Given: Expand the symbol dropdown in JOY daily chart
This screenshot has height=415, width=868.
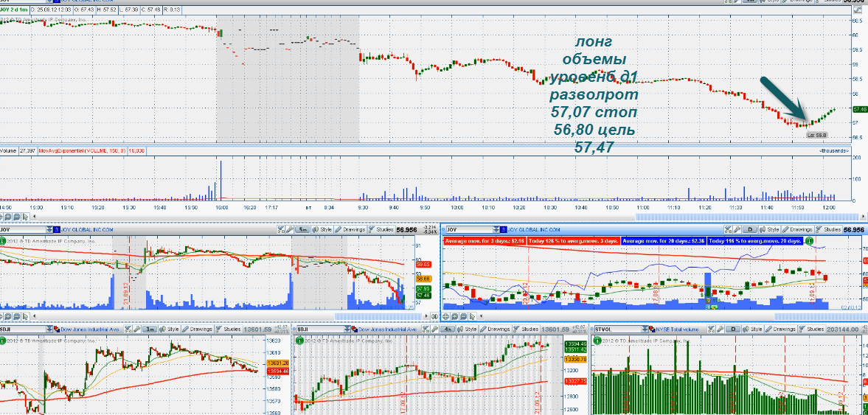Looking at the screenshot, I should coord(496,230).
